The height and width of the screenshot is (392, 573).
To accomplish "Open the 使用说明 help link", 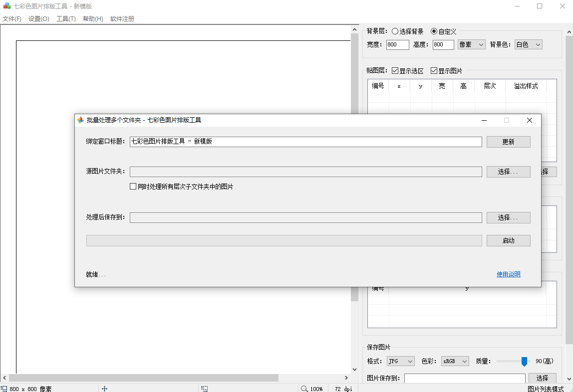I will [508, 274].
